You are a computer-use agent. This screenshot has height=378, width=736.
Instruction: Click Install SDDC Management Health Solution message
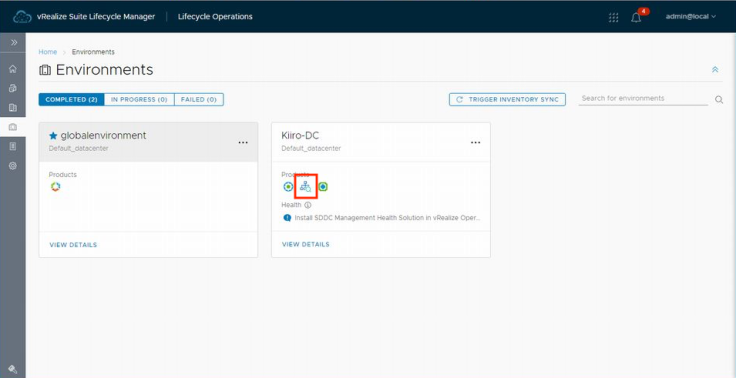point(387,218)
